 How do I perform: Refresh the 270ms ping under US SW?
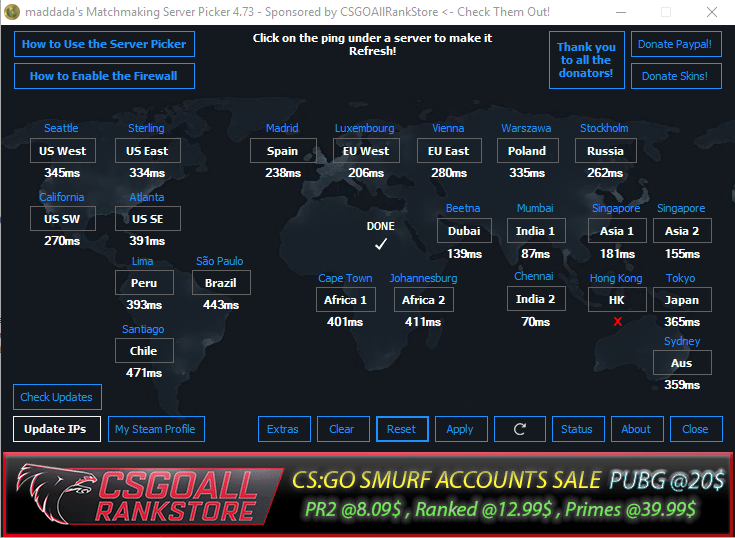pos(62,241)
